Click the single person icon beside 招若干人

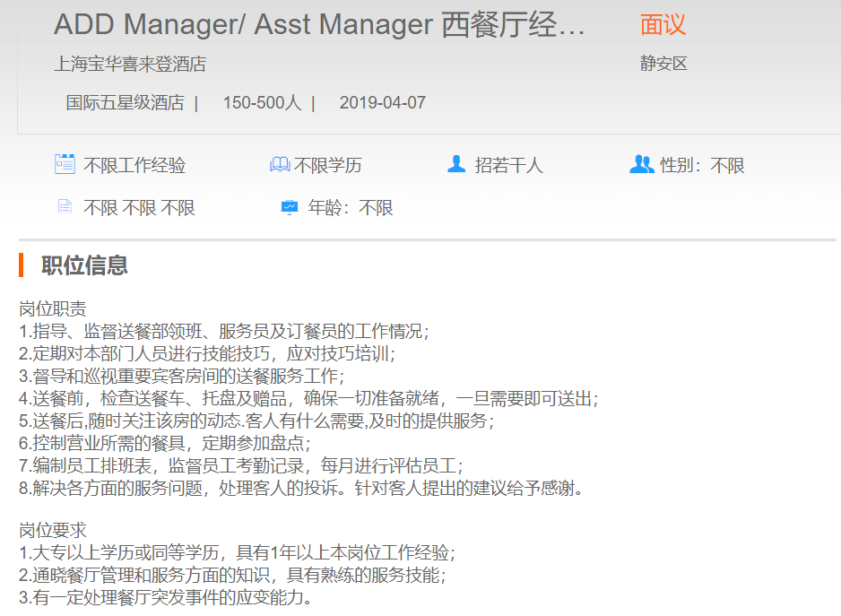456,164
